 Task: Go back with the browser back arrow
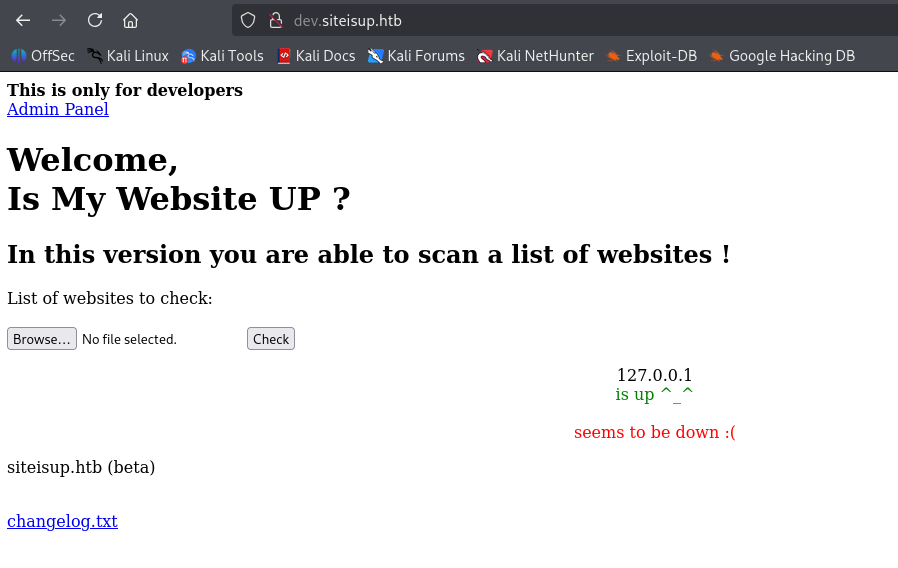pyautogui.click(x=23, y=21)
